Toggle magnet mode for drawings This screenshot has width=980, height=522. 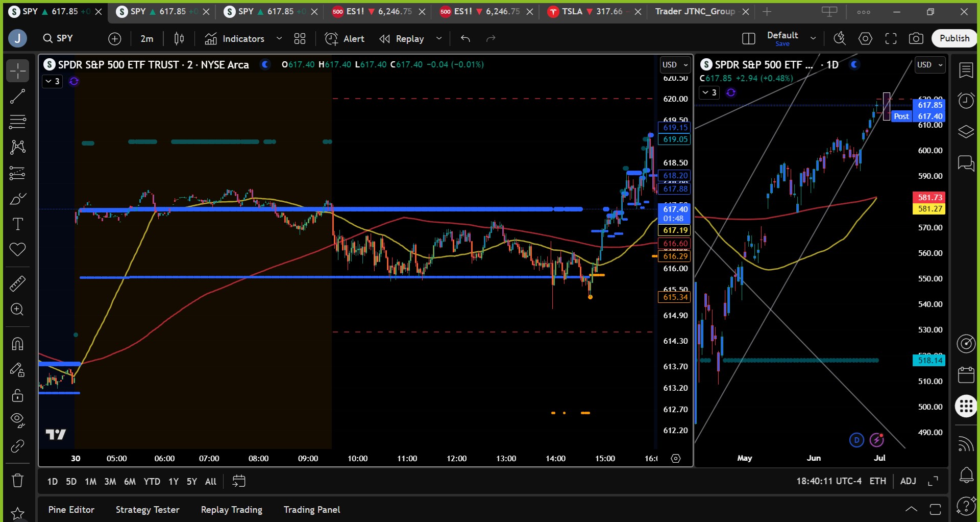pos(17,344)
